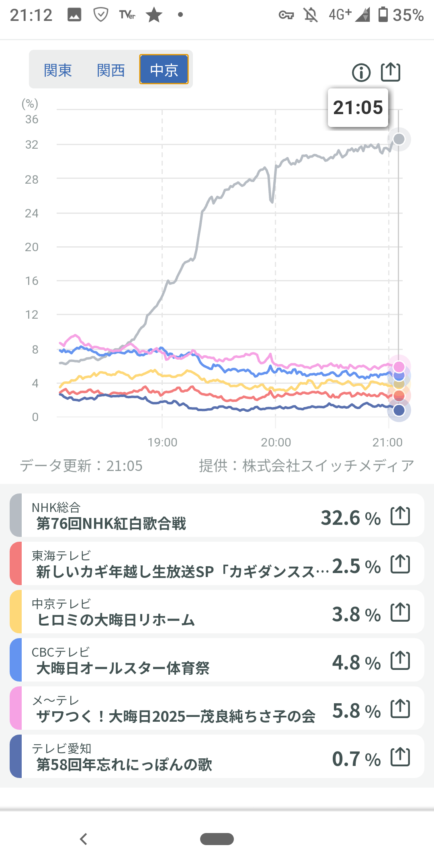Share the CBCテレビ 体育祭 rating
This screenshot has width=434, height=868.
click(x=400, y=661)
